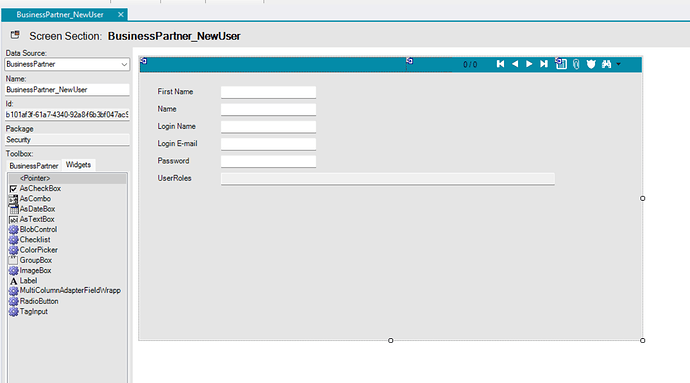Close the BusinessPartner_NewUser tab
Viewport: 690px width, 383px height.
(x=121, y=15)
